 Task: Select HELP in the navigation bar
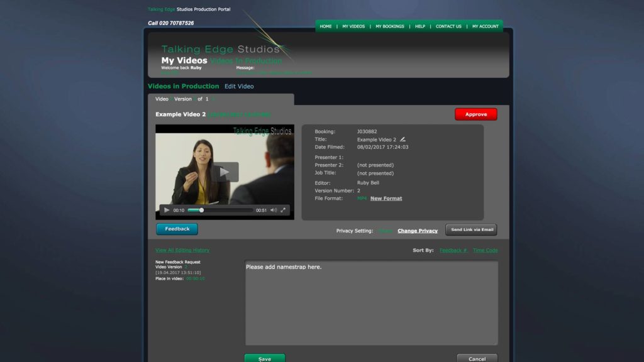point(420,26)
